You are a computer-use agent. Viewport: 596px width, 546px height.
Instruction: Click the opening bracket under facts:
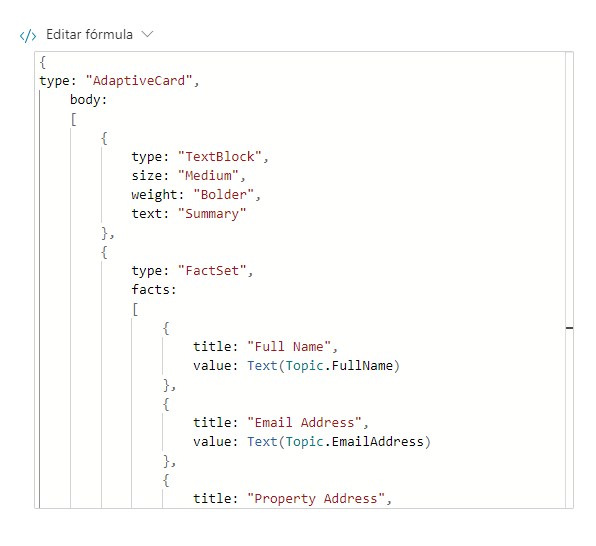[135, 309]
